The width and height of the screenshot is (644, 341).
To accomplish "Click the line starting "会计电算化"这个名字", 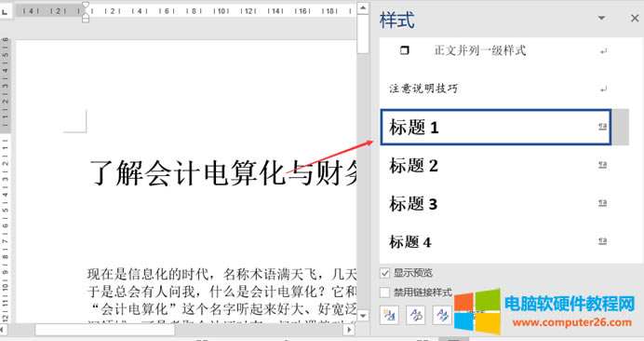I will (221, 309).
